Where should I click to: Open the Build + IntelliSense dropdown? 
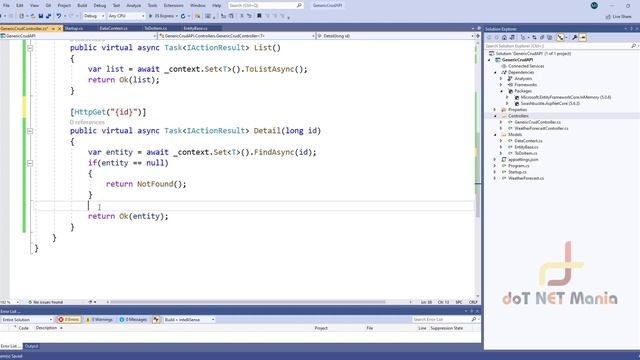pos(189,320)
